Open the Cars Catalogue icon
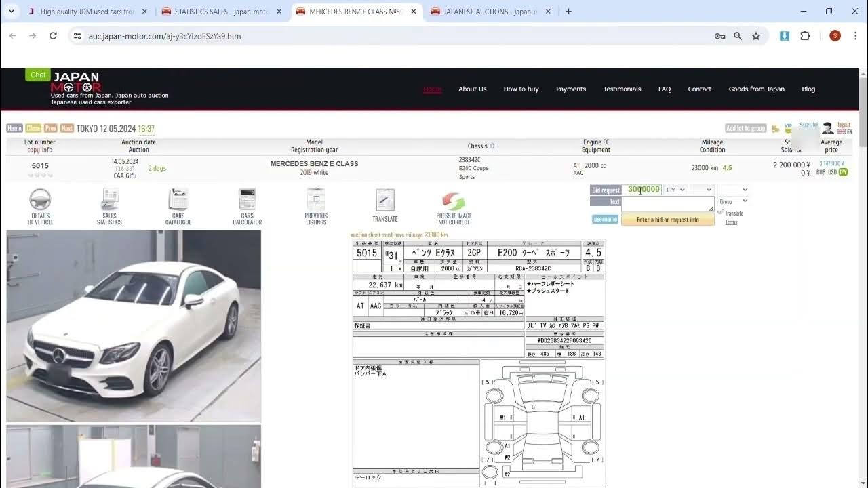Image resolution: width=868 pixels, height=488 pixels. tap(178, 200)
